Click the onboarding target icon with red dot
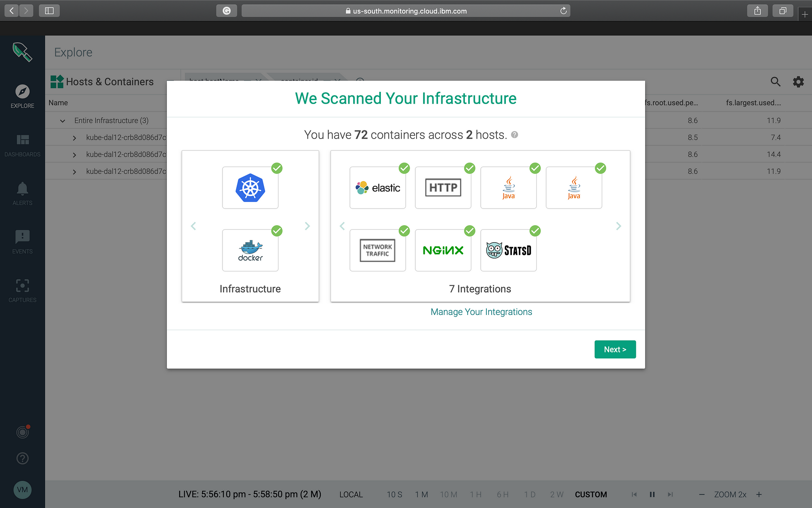812x508 pixels. point(23,432)
